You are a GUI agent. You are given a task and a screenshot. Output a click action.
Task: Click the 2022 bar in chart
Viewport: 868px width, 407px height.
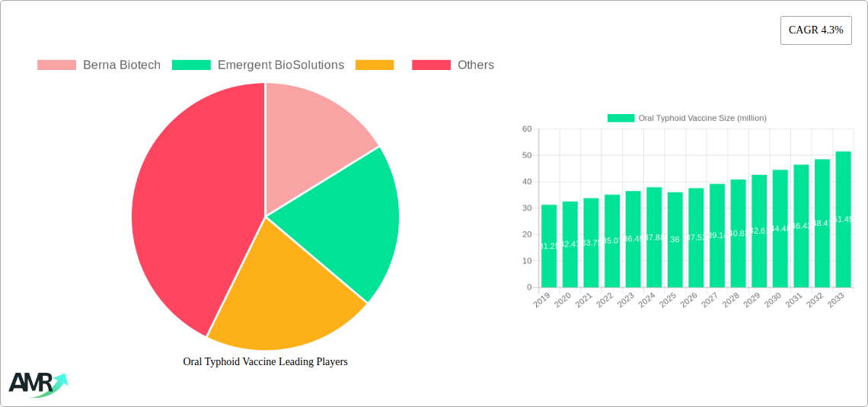[x=612, y=241]
